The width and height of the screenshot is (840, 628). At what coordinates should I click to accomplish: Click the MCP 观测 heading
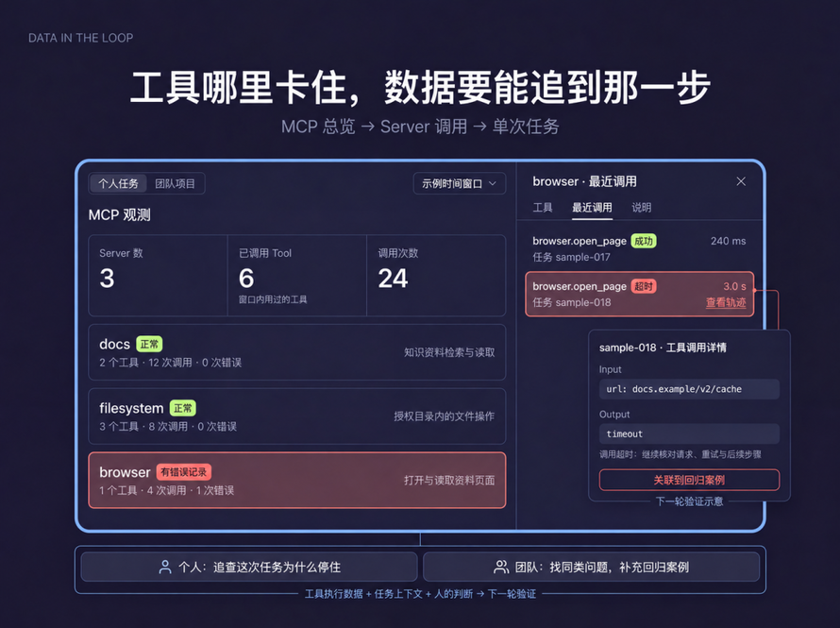point(120,215)
